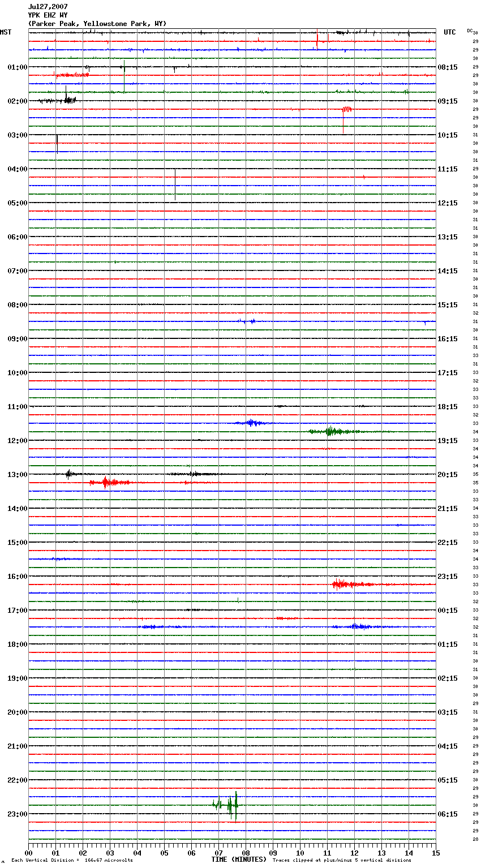Screen dimensions: 481x868
Task: Click the 06:15 UTC time label
Action: (x=448, y=814)
